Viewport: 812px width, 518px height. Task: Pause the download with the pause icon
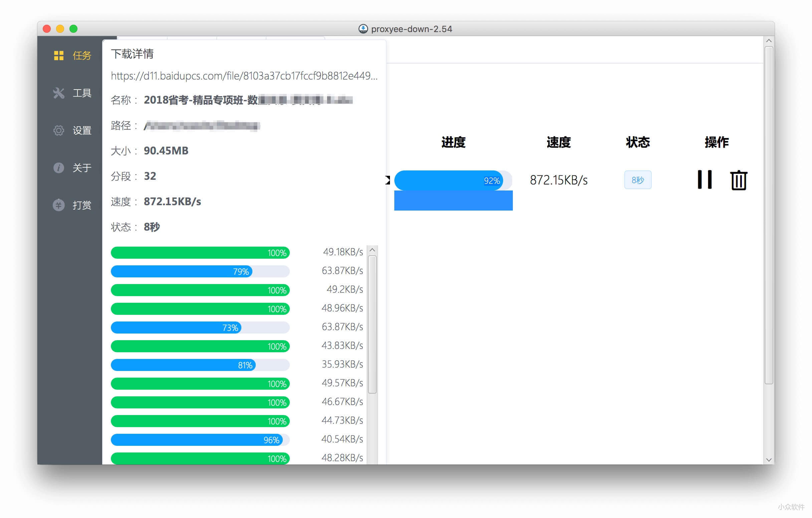click(704, 180)
